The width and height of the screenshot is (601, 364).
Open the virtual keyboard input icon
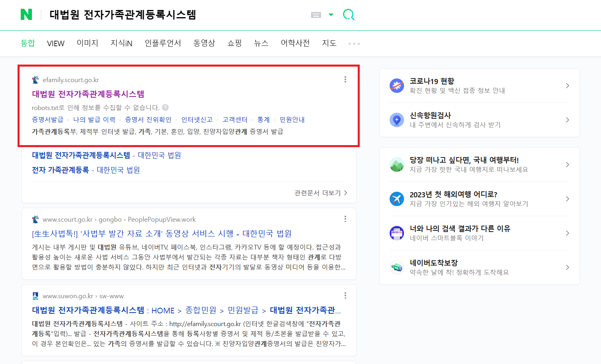click(x=316, y=15)
